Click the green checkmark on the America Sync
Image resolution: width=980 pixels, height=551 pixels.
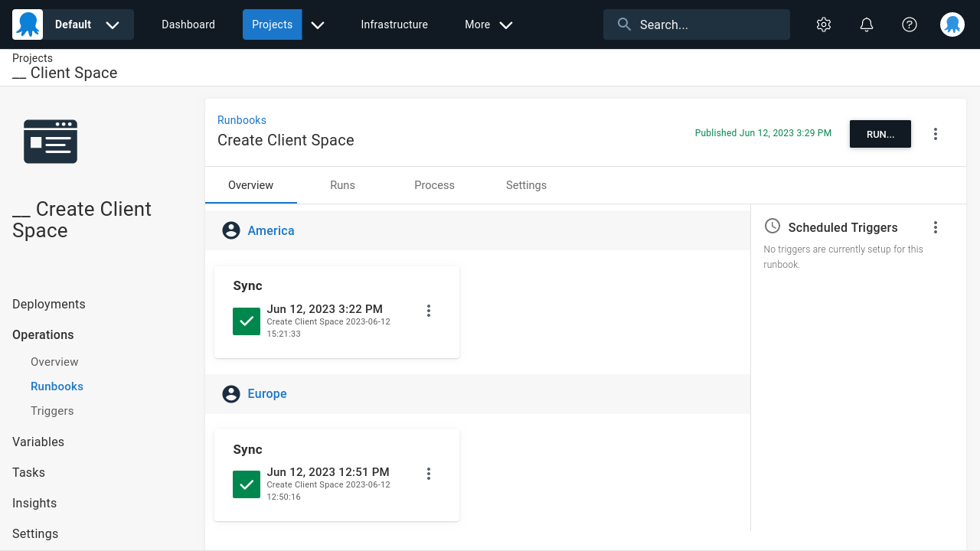[246, 321]
